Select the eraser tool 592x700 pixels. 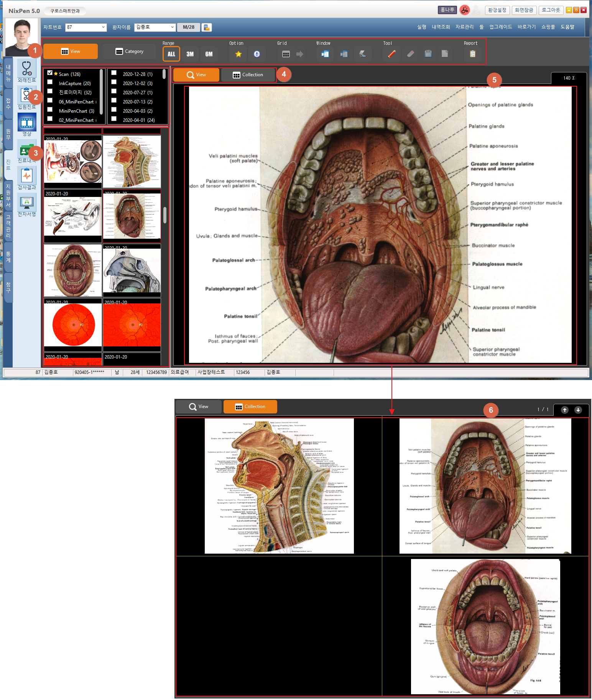pos(410,54)
